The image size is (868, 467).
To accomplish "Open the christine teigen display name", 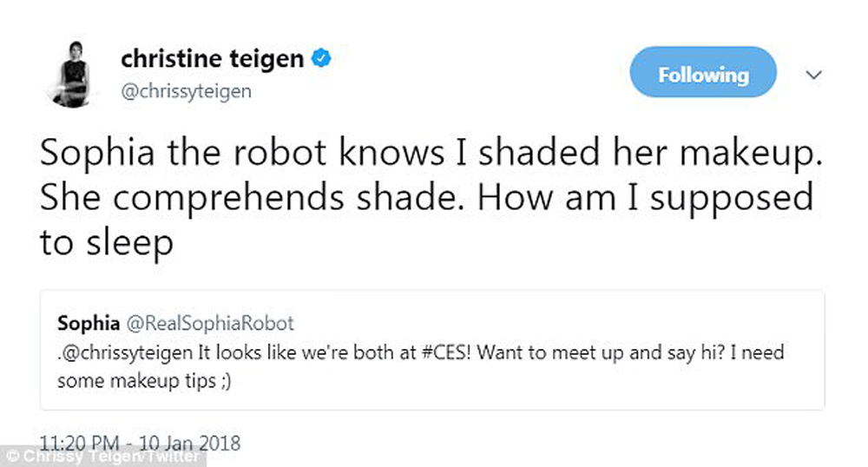I will 213,60.
